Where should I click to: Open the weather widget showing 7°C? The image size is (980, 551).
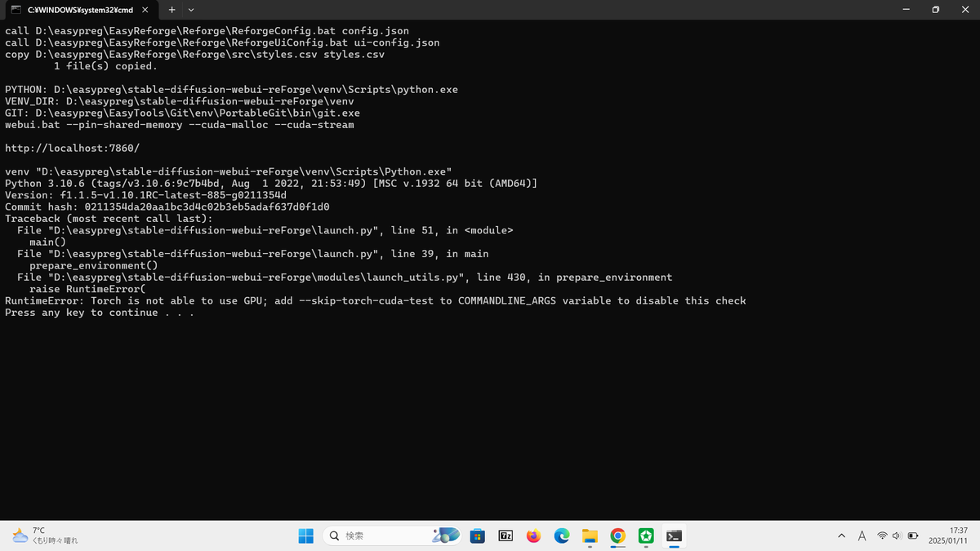(x=47, y=535)
